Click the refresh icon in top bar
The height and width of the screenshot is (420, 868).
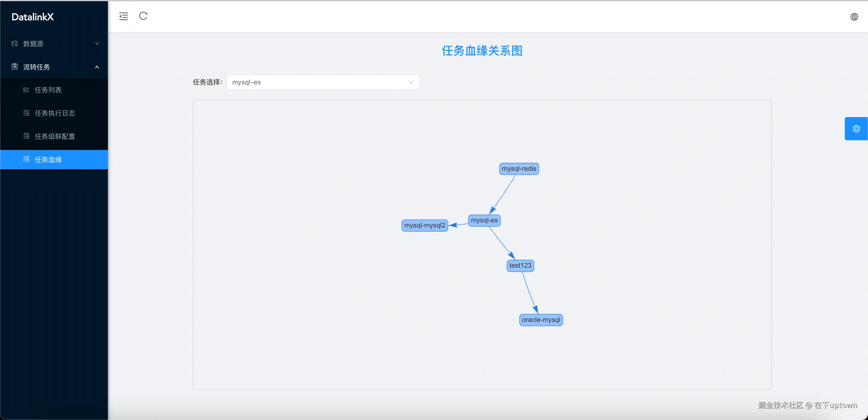pos(143,16)
